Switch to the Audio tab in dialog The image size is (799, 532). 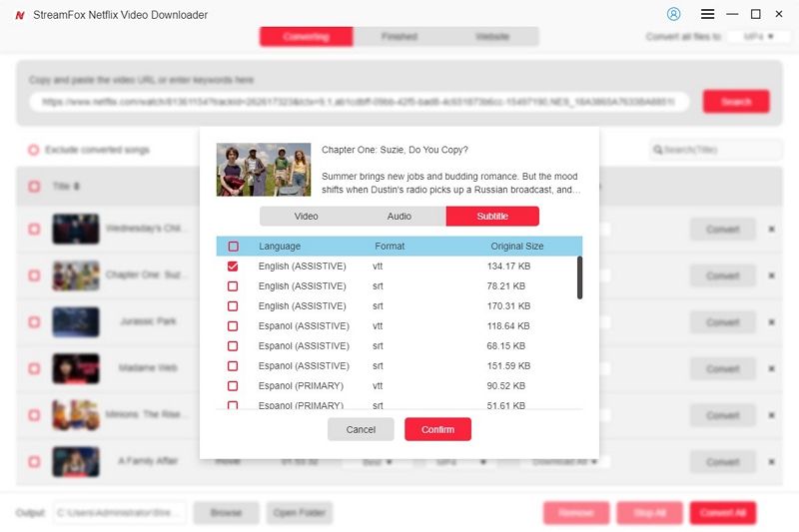tap(399, 217)
